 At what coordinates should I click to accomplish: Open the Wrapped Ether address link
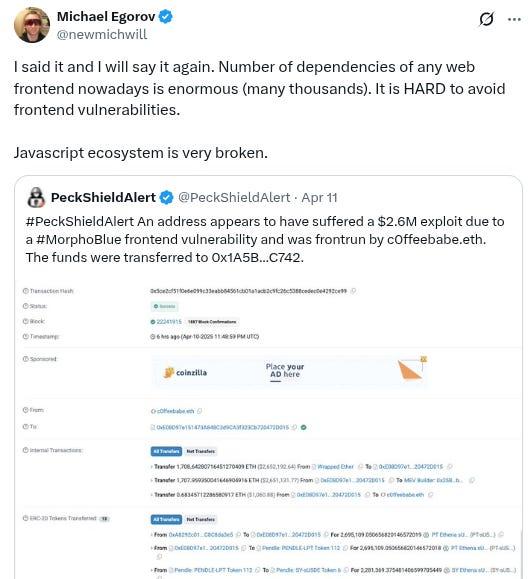(335, 467)
